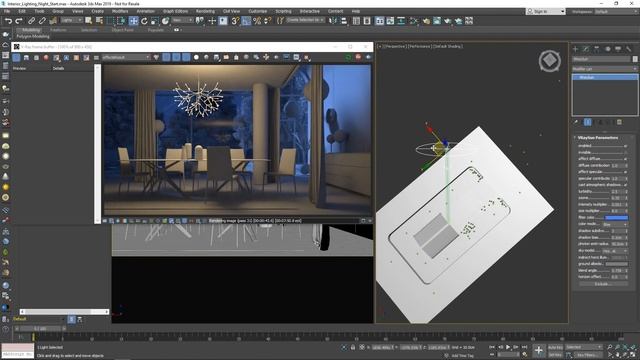Click the Mirror tool icon

(333, 21)
